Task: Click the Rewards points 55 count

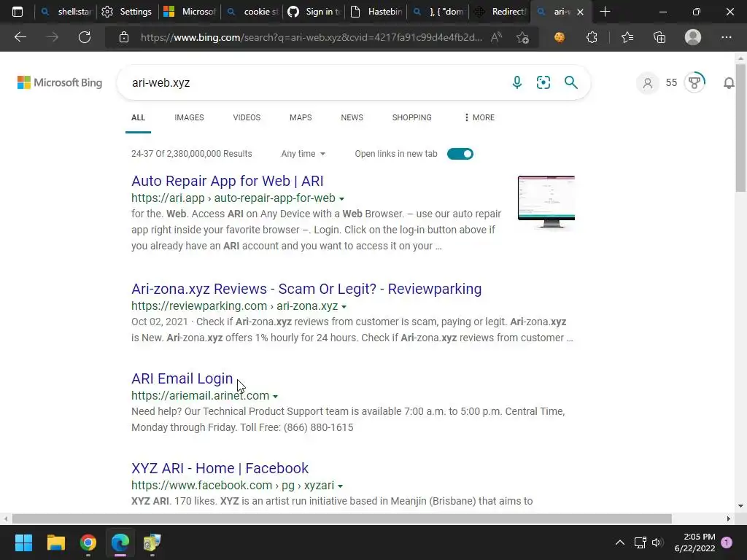Action: (671, 82)
